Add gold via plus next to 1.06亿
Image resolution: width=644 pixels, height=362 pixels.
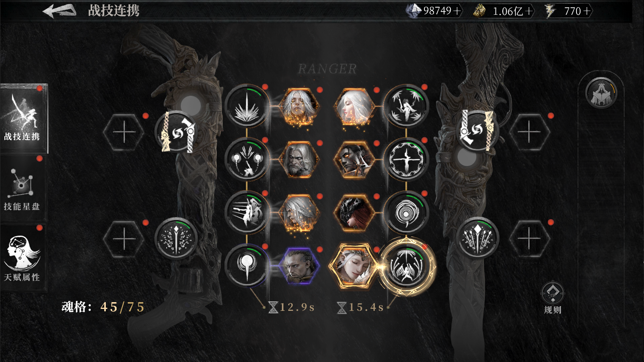pos(529,11)
